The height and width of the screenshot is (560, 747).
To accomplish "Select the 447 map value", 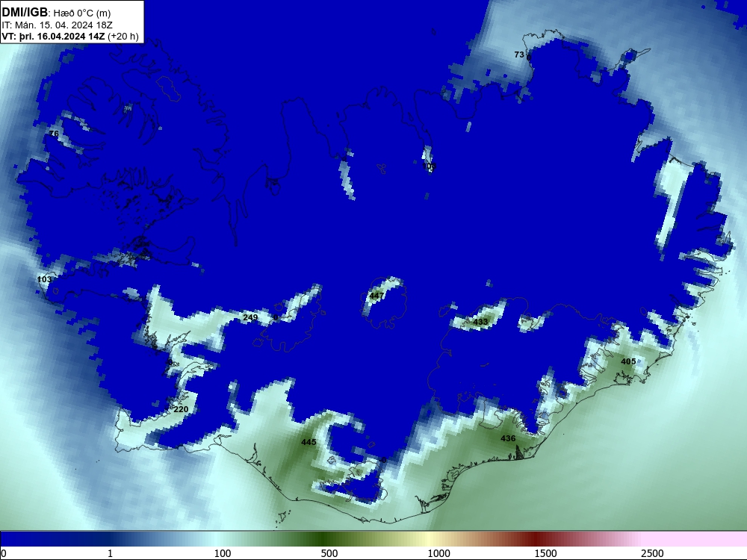I will (376, 296).
